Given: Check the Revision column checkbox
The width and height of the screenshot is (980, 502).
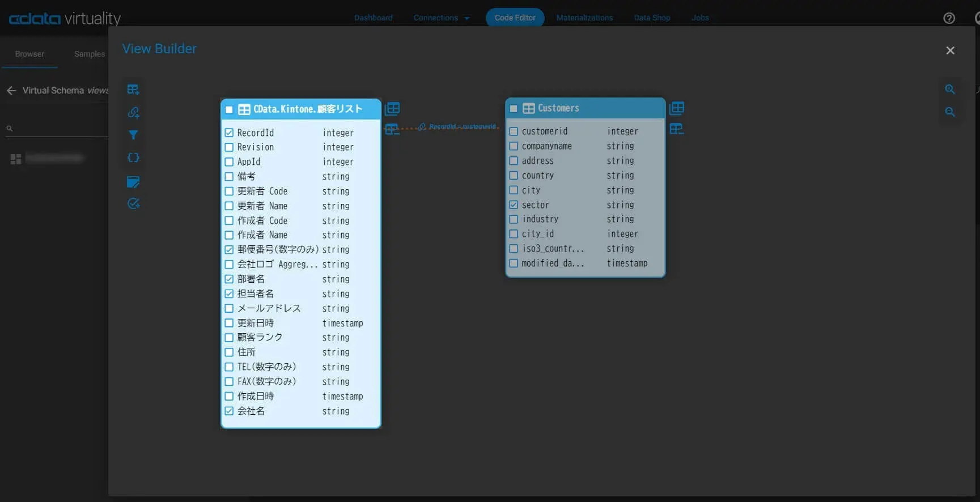Looking at the screenshot, I should [229, 147].
